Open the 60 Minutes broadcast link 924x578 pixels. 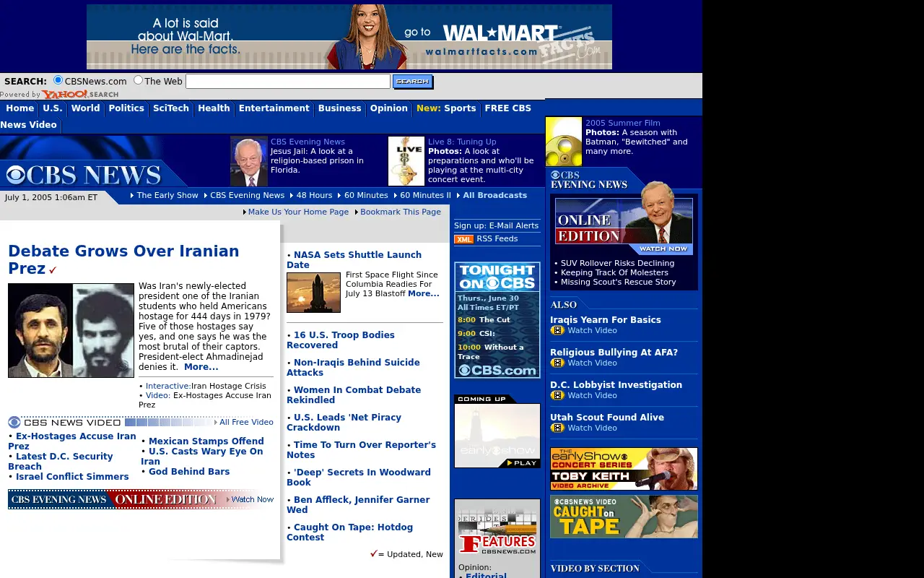coord(366,195)
